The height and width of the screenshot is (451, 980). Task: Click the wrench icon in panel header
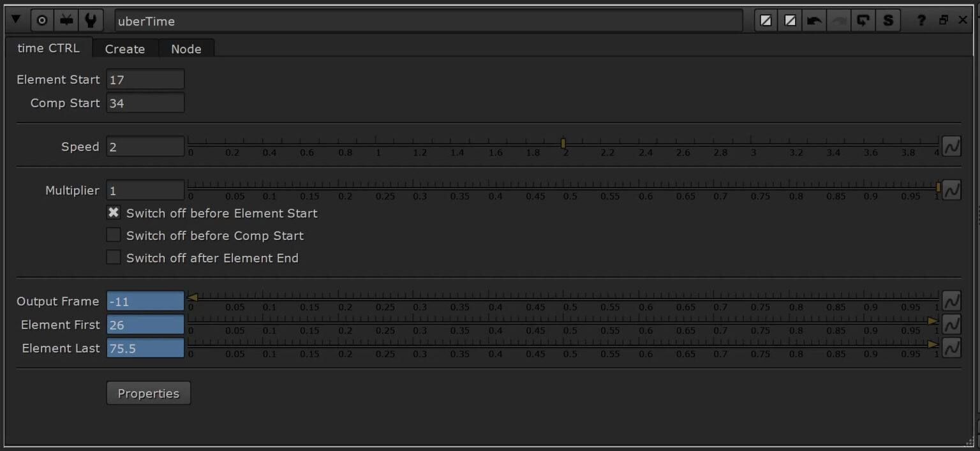coord(91,20)
